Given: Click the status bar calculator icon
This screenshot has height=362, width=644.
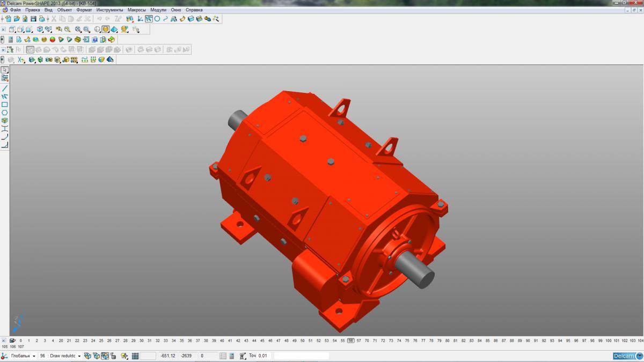Looking at the screenshot, I should [x=232, y=356].
